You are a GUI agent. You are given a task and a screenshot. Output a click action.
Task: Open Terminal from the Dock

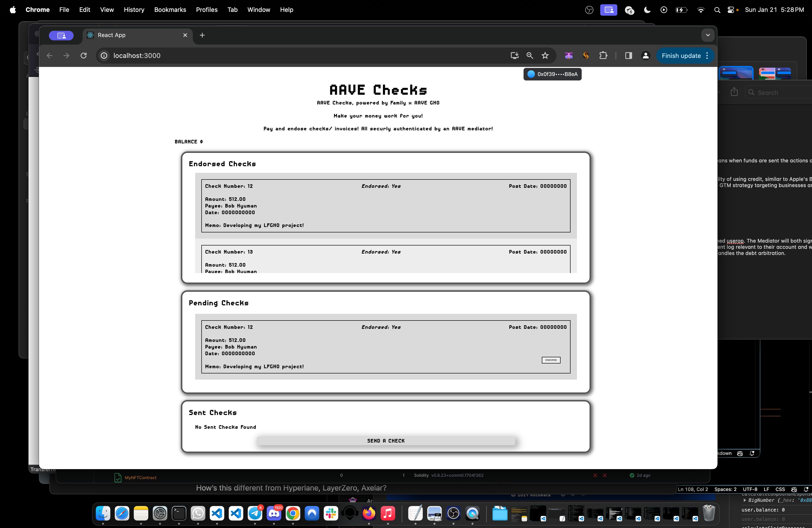coord(179,513)
